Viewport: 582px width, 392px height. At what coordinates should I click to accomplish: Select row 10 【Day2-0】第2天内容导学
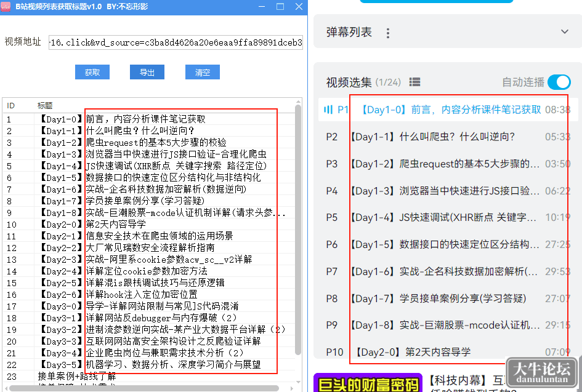[148, 225]
